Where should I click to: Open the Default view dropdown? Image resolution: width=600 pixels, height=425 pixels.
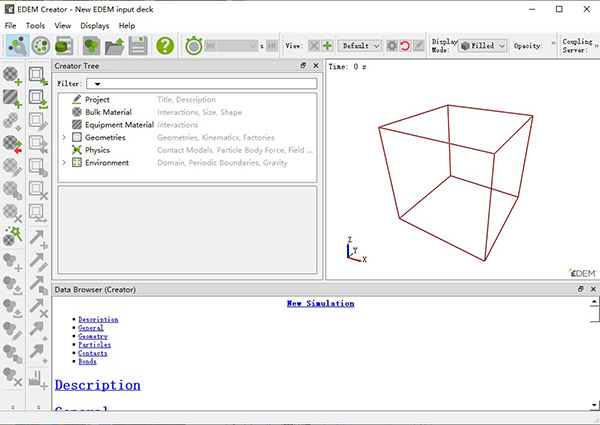360,46
